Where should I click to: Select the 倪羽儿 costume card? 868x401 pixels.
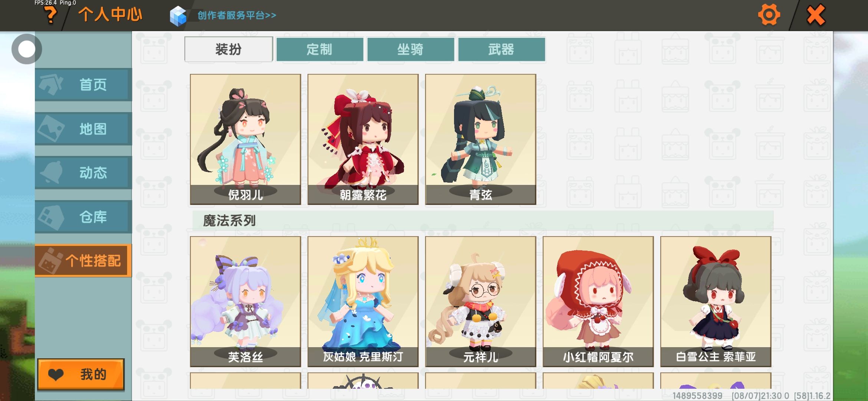click(245, 139)
